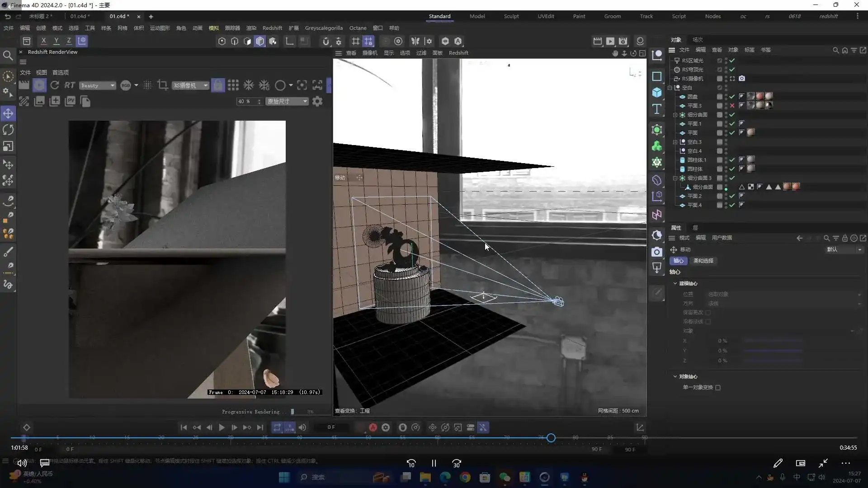Open the Beauty render pass dropdown
Image resolution: width=868 pixels, height=488 pixels.
(97, 85)
